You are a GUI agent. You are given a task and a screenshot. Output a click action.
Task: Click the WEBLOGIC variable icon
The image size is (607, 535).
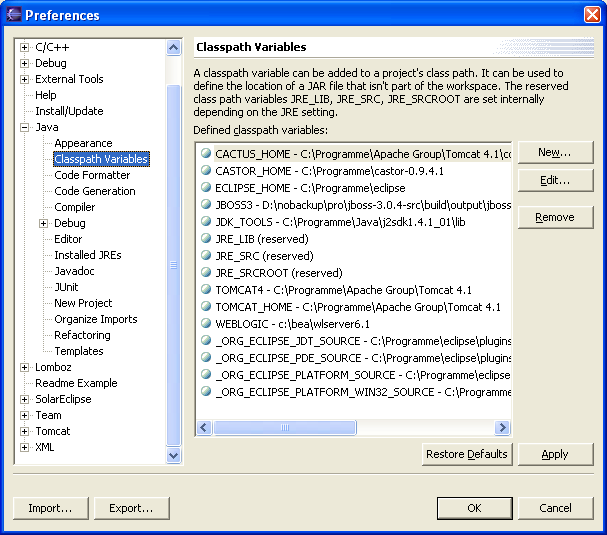point(206,324)
